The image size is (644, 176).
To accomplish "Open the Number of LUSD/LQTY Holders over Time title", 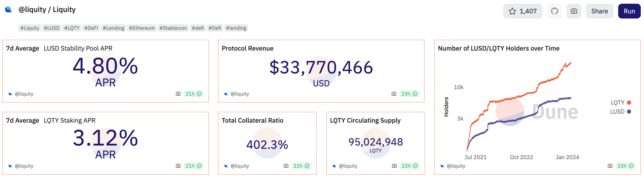I will (x=499, y=49).
